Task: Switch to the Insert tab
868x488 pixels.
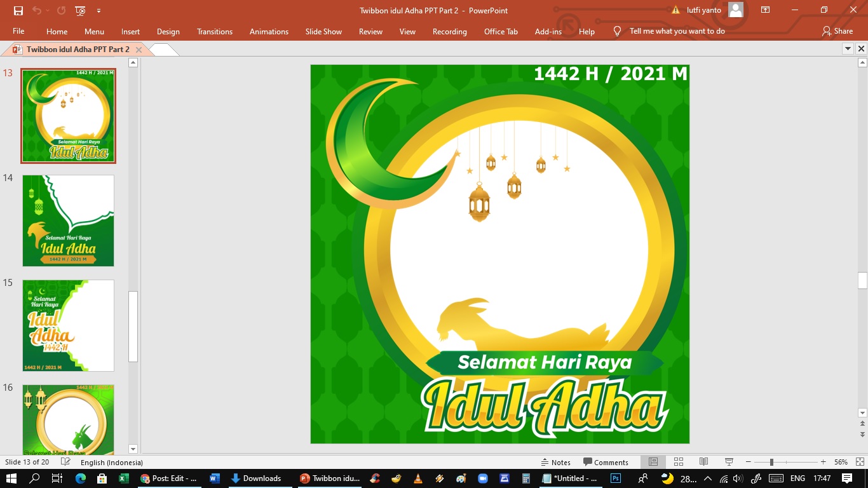Action: pyautogui.click(x=130, y=31)
